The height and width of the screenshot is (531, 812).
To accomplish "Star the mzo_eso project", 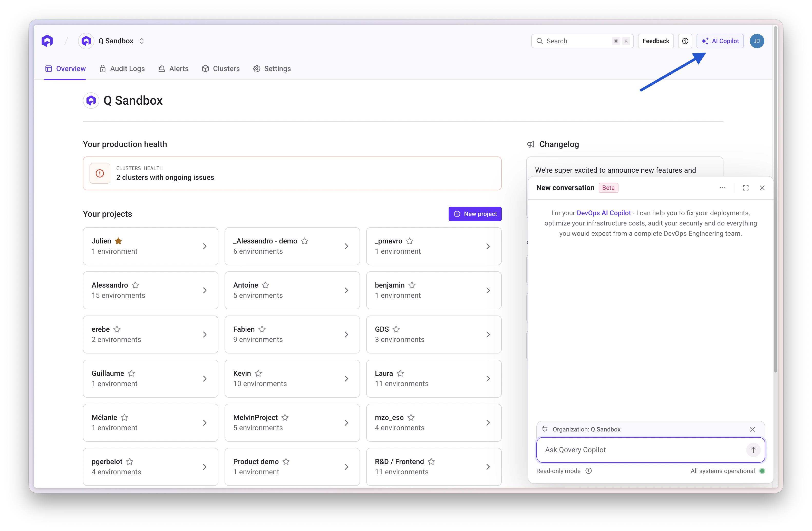I will point(411,417).
